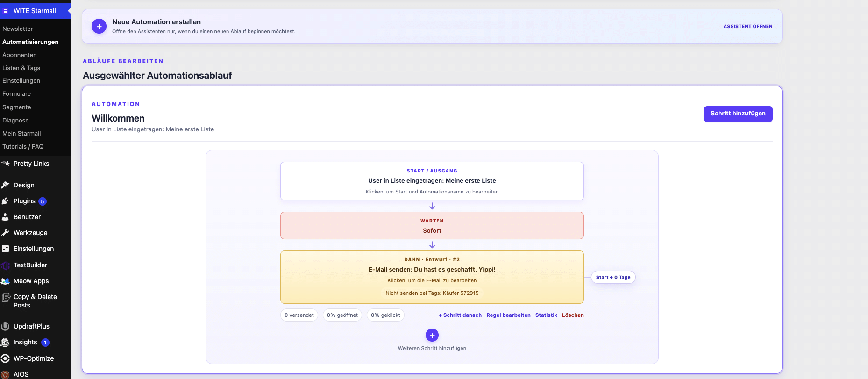868x379 pixels.
Task: Open the E-Mail senden step card
Action: tap(432, 277)
